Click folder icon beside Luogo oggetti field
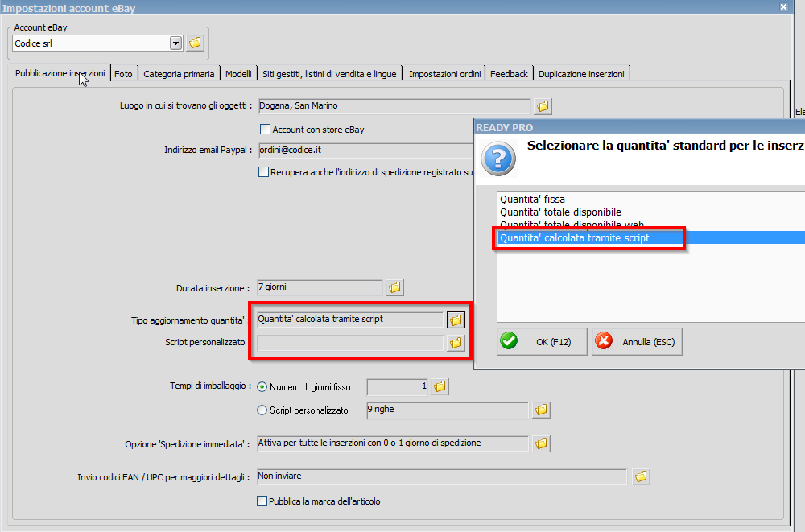 pyautogui.click(x=543, y=106)
